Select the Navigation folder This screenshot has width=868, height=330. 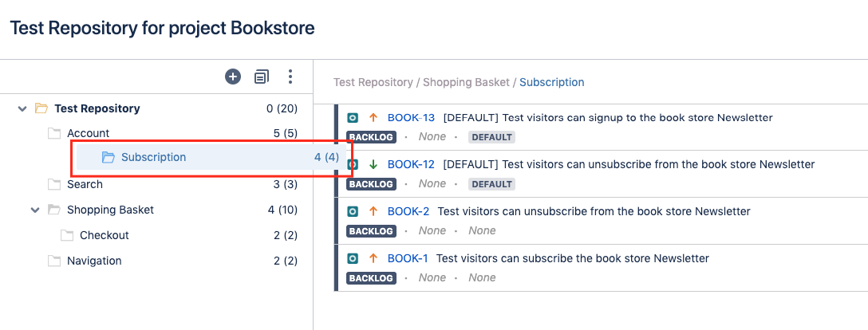pyautogui.click(x=94, y=261)
